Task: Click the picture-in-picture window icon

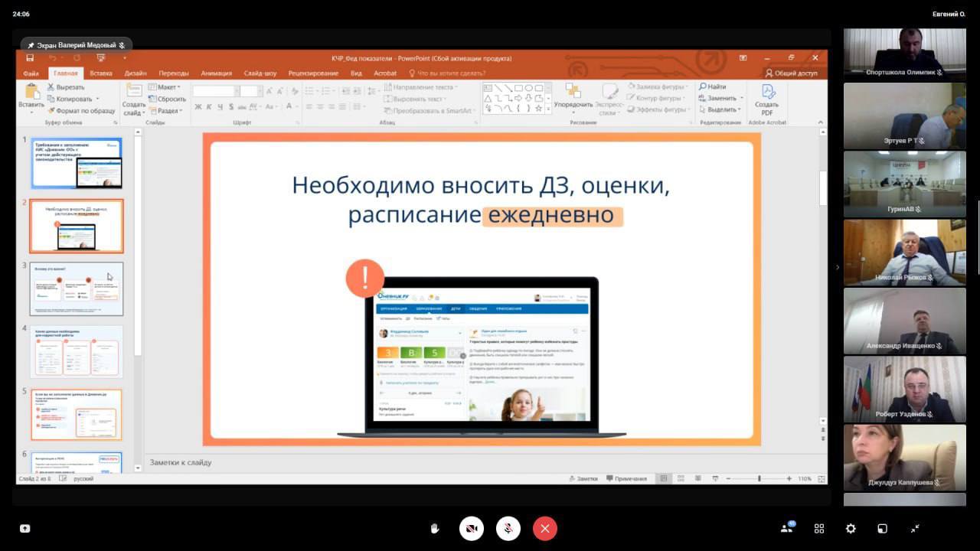Action: point(882,528)
